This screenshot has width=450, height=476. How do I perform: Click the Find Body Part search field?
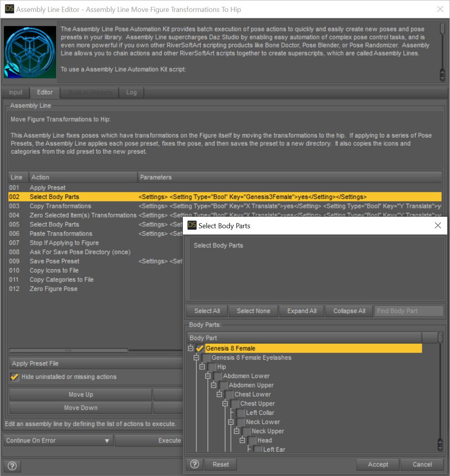pos(409,311)
